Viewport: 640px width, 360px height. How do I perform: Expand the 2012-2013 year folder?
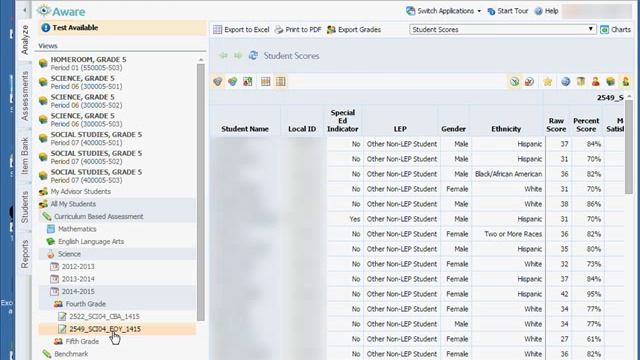pos(78,267)
